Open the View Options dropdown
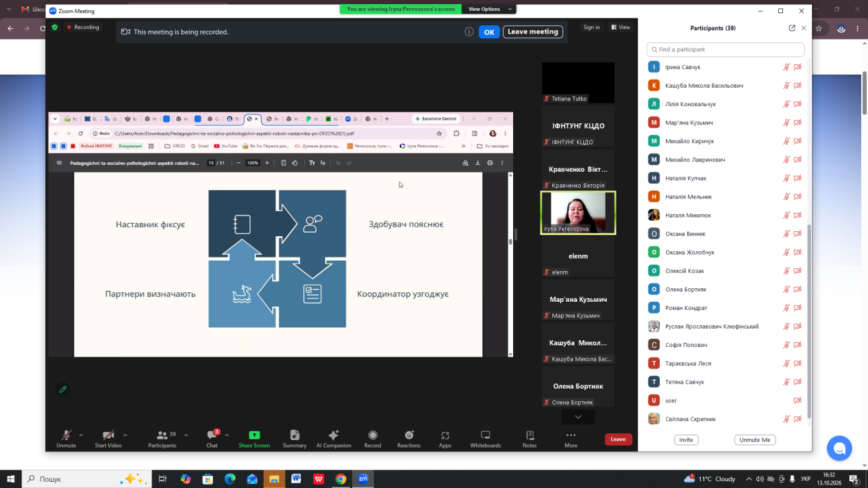This screenshot has width=868, height=488. pyautogui.click(x=489, y=9)
